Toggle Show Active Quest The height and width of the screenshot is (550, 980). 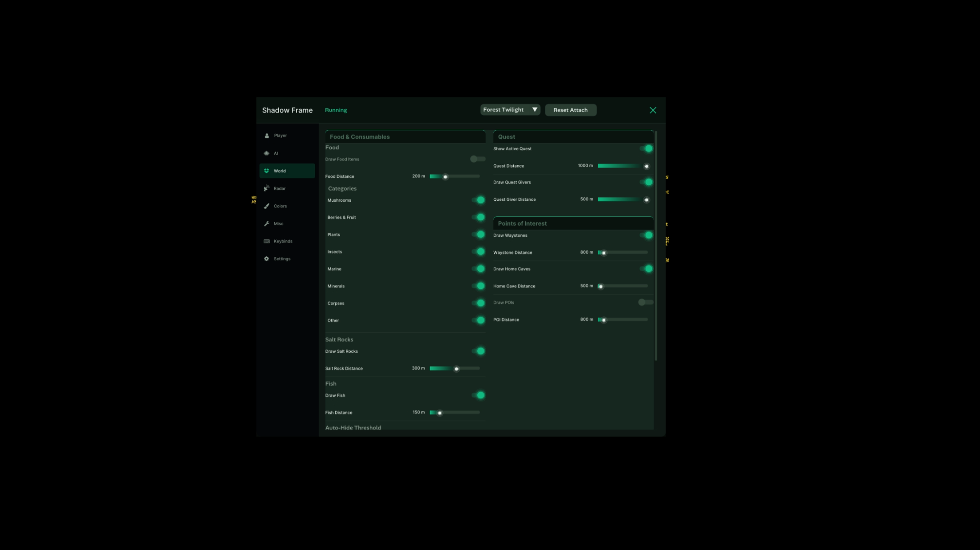point(646,148)
